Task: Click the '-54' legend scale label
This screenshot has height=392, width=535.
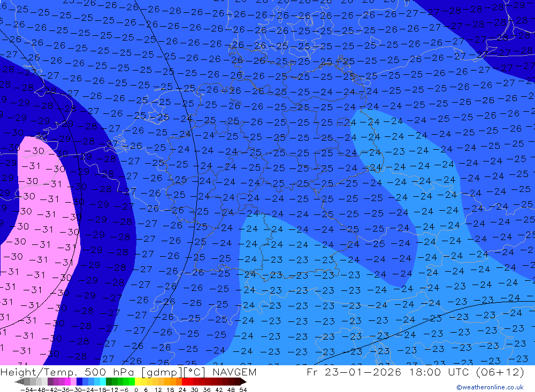Action: (27, 390)
